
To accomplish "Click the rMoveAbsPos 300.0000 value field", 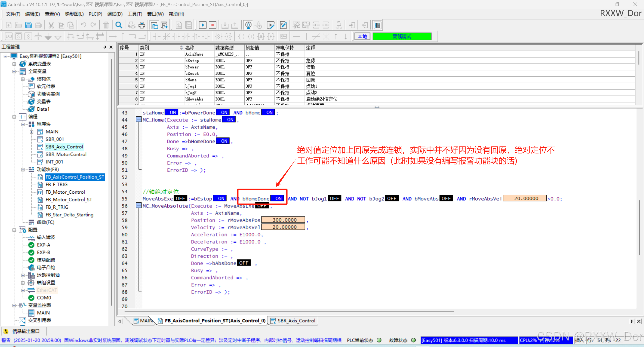I will click(x=283, y=220).
